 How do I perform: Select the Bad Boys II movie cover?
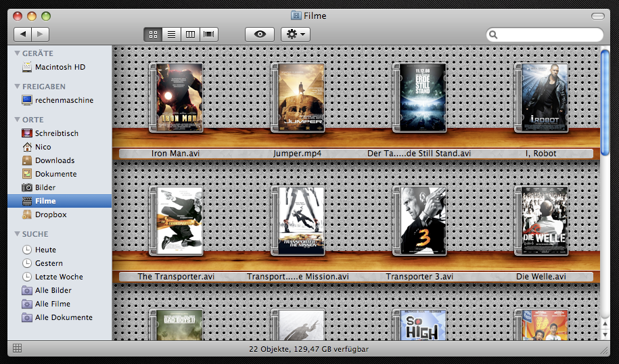(176, 325)
